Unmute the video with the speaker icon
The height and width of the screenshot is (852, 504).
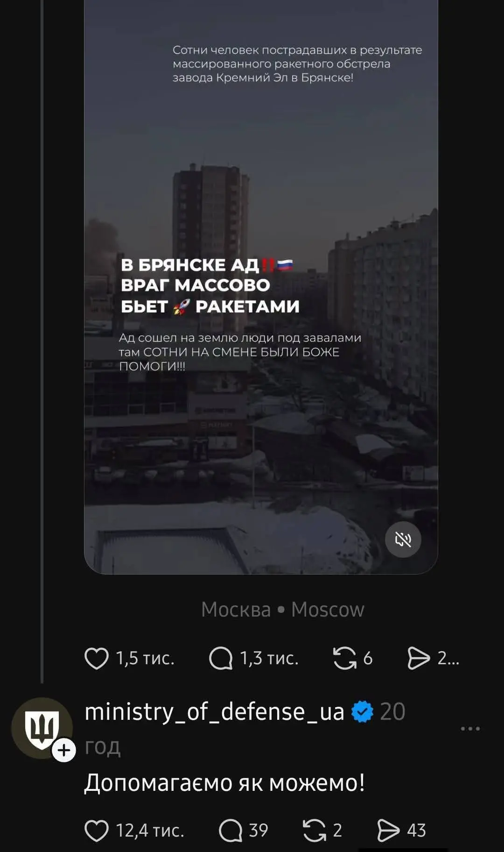point(403,540)
